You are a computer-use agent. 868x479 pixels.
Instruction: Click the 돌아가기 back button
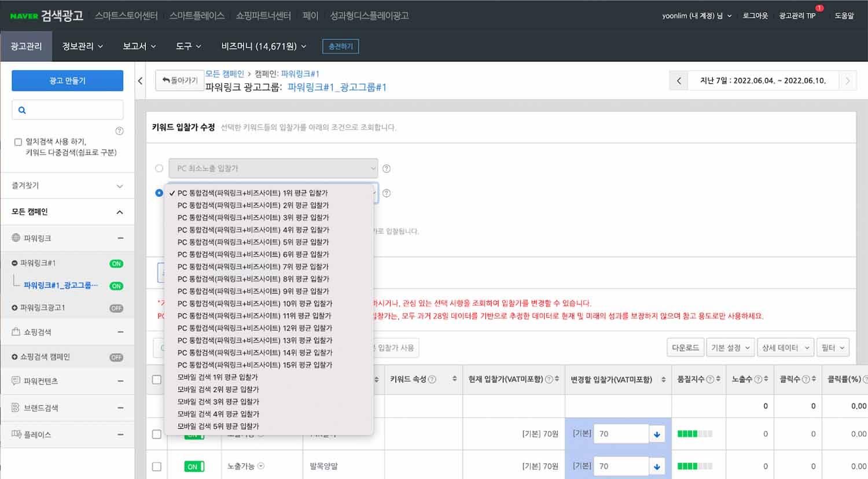(x=180, y=80)
